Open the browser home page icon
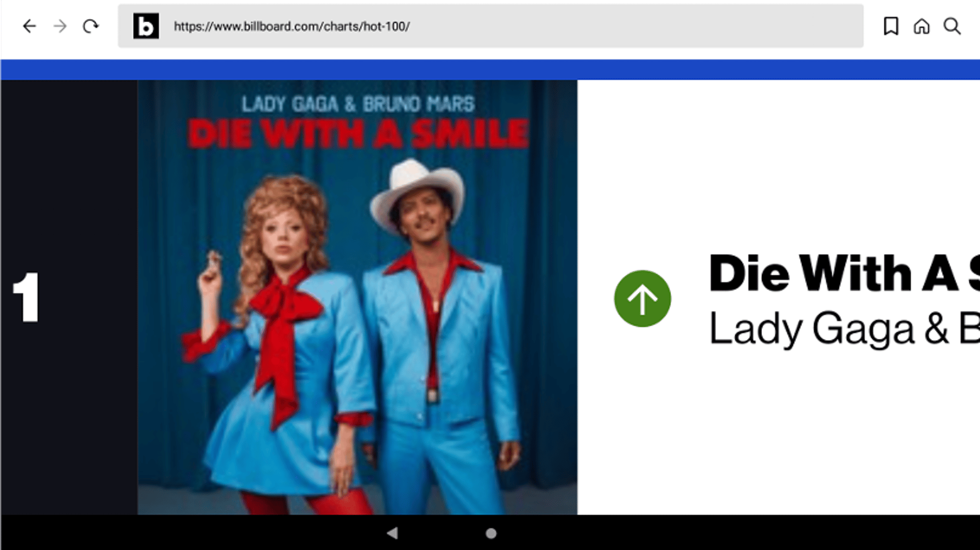980x550 pixels. [921, 26]
